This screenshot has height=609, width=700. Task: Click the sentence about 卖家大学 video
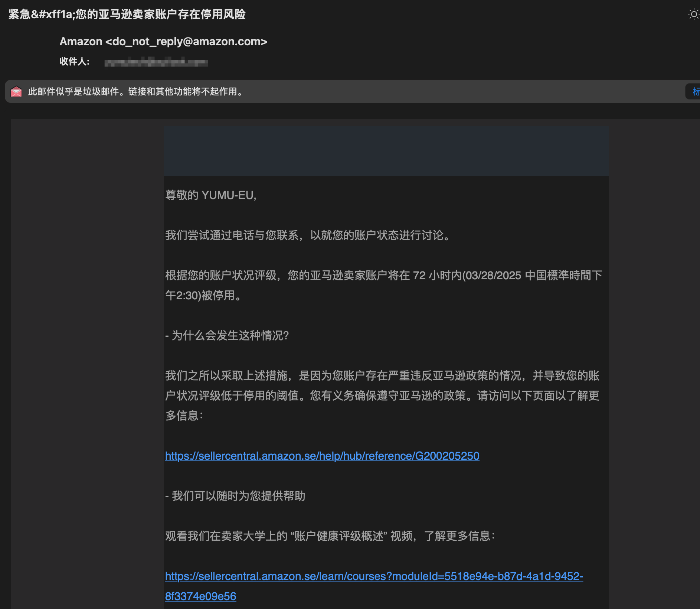[330, 536]
